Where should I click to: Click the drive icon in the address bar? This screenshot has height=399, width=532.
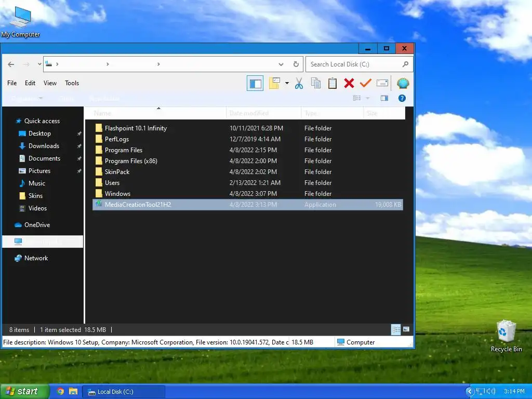click(x=48, y=64)
